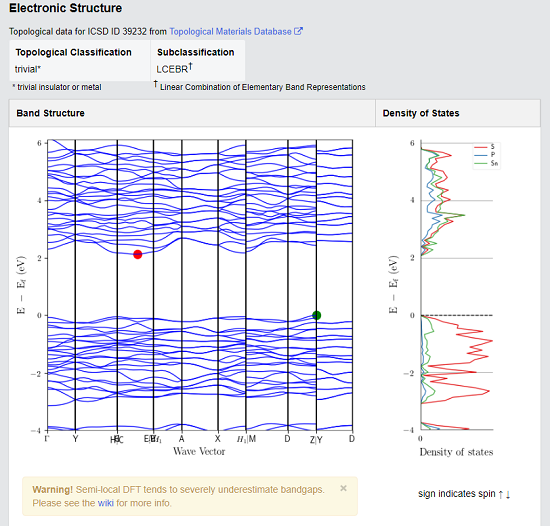Viewport: 550px width, 526px height.
Task: Click the red conduction band minimum marker
Action: 138,255
